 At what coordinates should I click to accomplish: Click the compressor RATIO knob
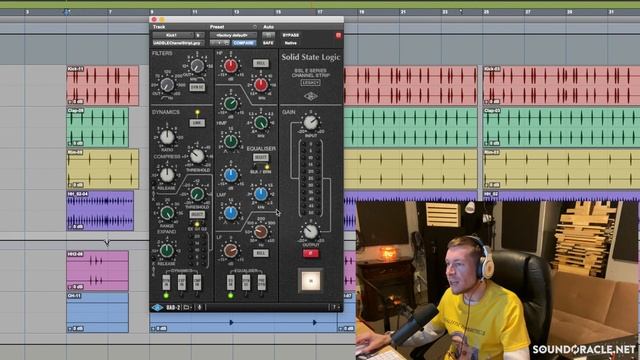click(167, 138)
